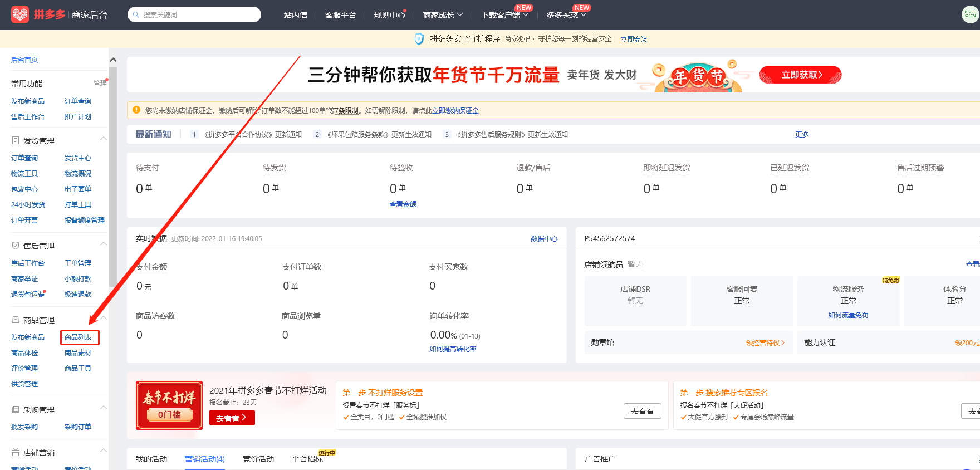The image size is (980, 470).
Task: Switch to the 竞价活动 tab
Action: tap(258, 459)
